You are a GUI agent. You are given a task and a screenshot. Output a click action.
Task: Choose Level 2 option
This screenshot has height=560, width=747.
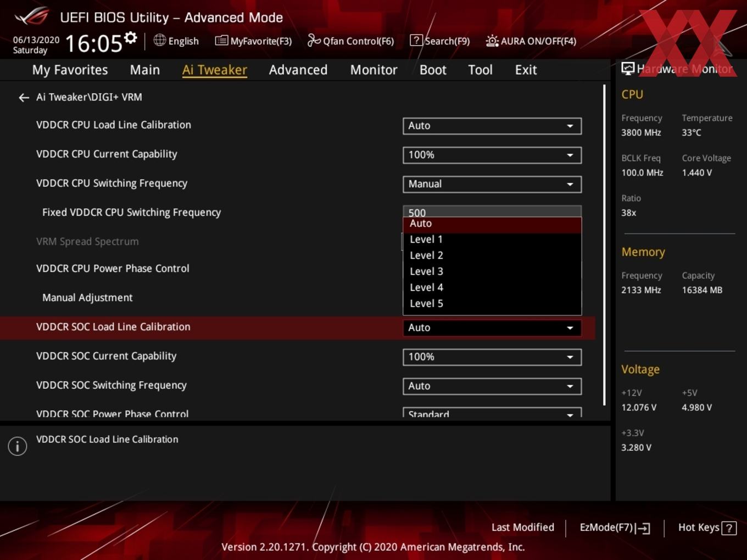point(492,255)
